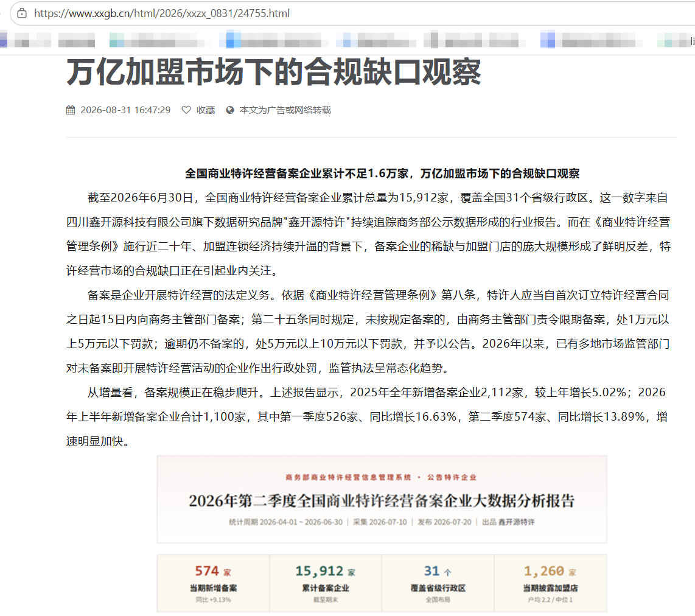The width and height of the screenshot is (695, 616).
Task: Click the paragraph starting 截至2026年6月30日
Action: pyautogui.click(x=368, y=234)
